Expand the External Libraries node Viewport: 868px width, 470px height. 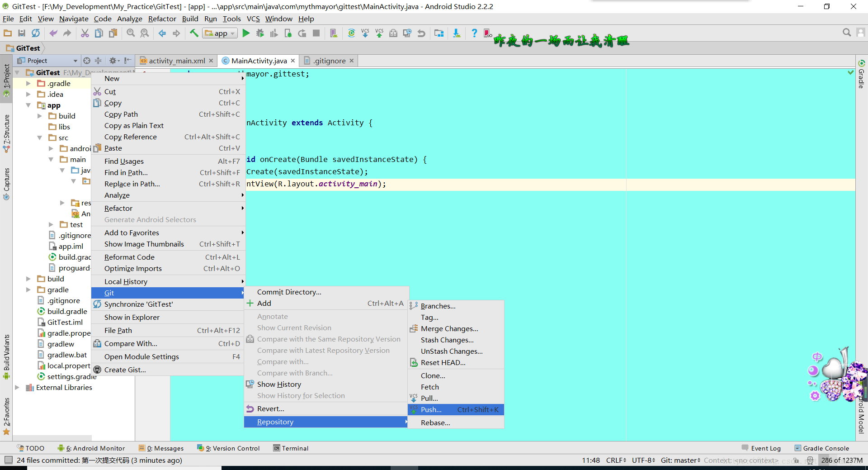17,387
